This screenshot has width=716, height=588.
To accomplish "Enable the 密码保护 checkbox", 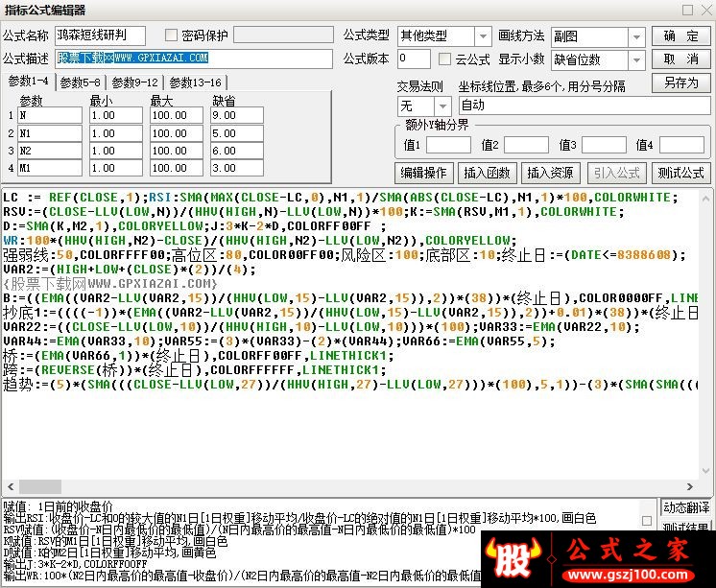I will pos(172,35).
